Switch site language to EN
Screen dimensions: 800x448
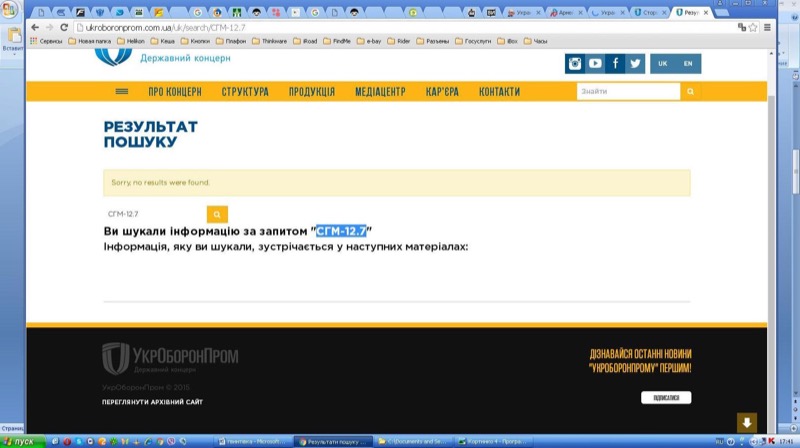[688, 63]
